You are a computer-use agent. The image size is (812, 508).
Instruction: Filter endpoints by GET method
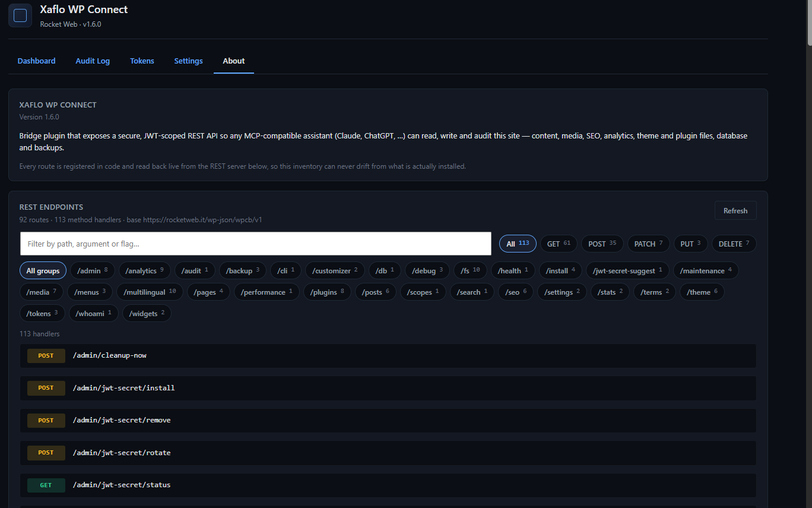[x=559, y=244]
